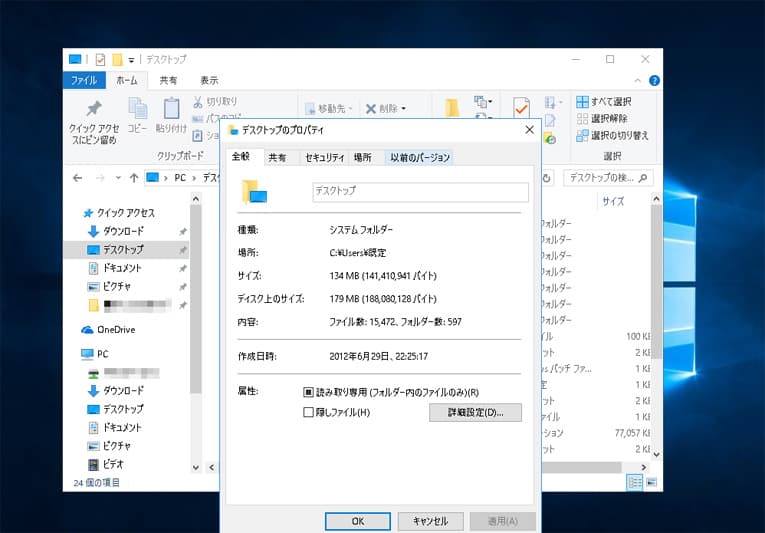Switch to the セキュリティ tab

(324, 158)
